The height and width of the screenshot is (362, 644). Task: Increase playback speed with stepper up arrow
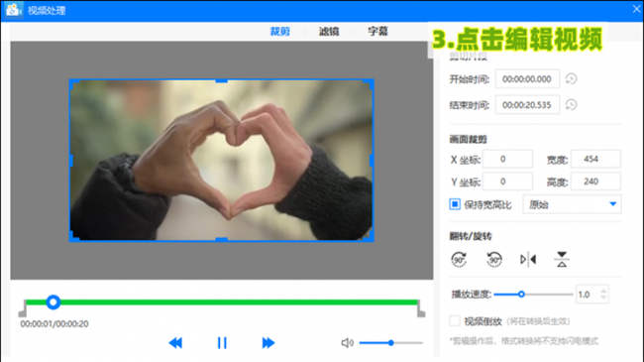[x=603, y=291]
